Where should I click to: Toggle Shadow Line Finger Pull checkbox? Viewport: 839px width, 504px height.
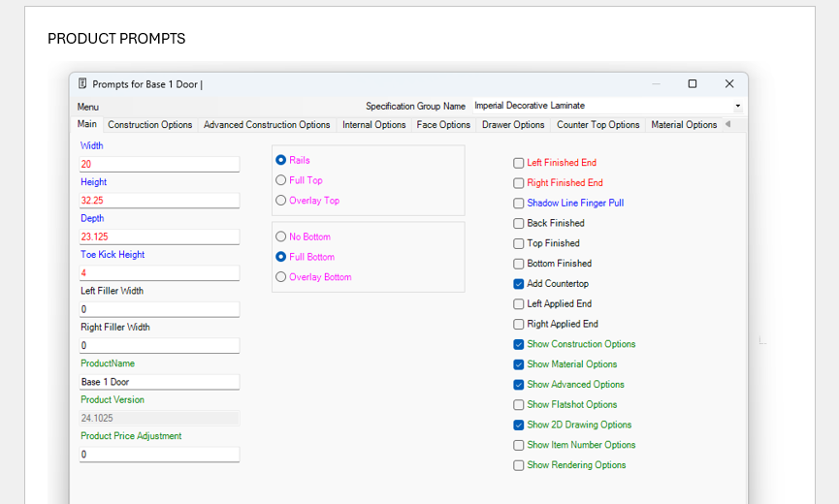[519, 204]
